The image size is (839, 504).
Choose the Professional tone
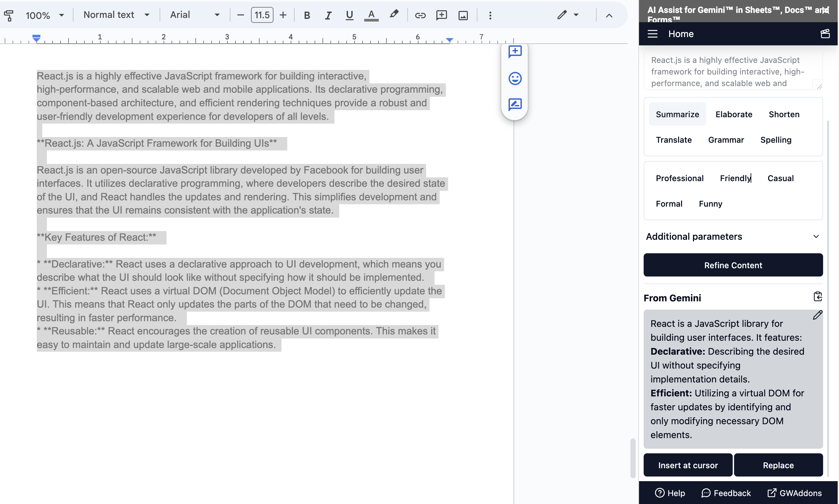point(679,178)
